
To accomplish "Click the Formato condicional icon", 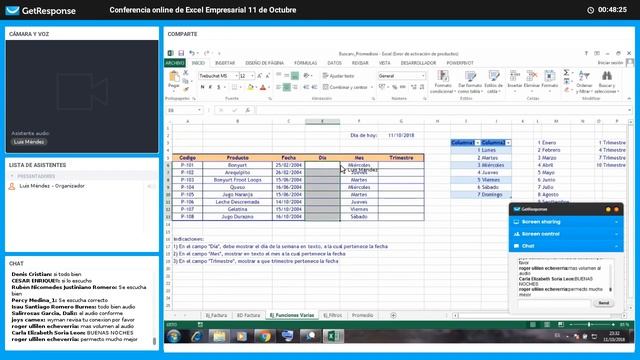I will [x=443, y=76].
